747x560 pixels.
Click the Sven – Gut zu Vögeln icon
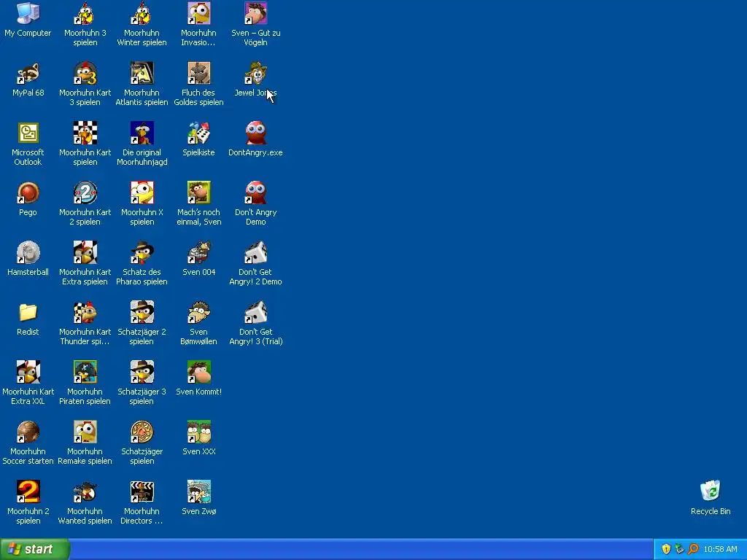pos(256,13)
